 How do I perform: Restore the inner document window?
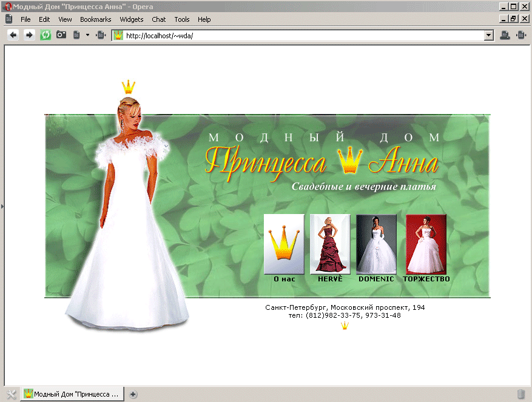[514, 19]
